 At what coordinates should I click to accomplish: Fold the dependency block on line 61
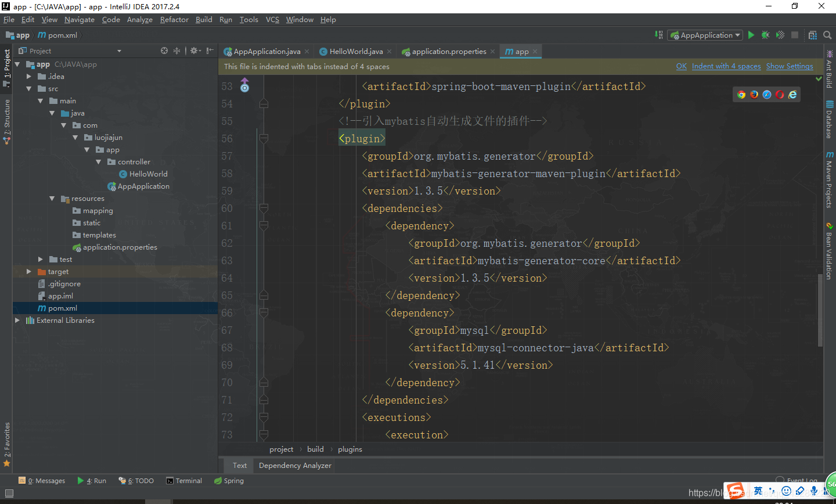(x=264, y=225)
